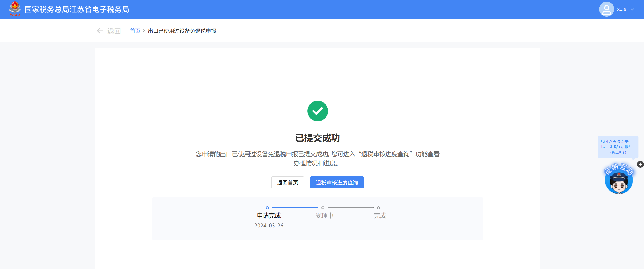Click the 申请完成 step label
Viewport: 644px width, 269px height.
point(269,215)
